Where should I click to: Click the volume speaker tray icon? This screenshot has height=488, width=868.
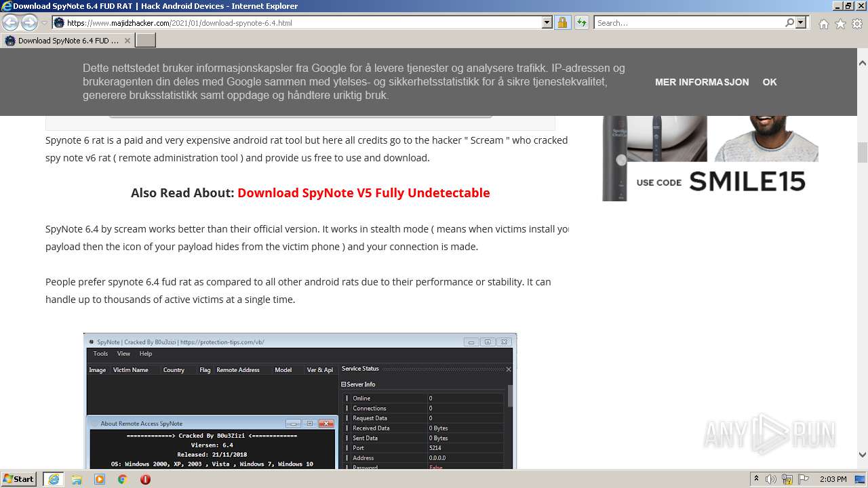[x=771, y=479]
